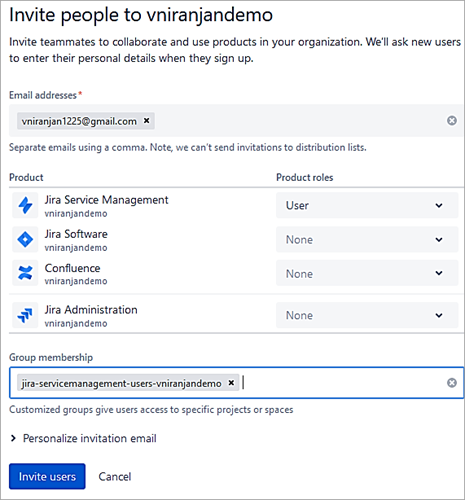Open Jira Service Management role dropdown
The image size is (465, 500).
coord(367,205)
